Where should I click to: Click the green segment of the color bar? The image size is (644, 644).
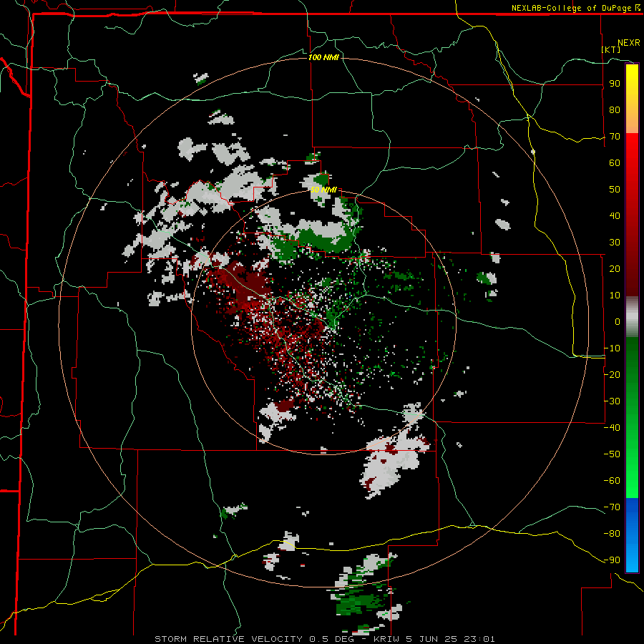point(632,418)
